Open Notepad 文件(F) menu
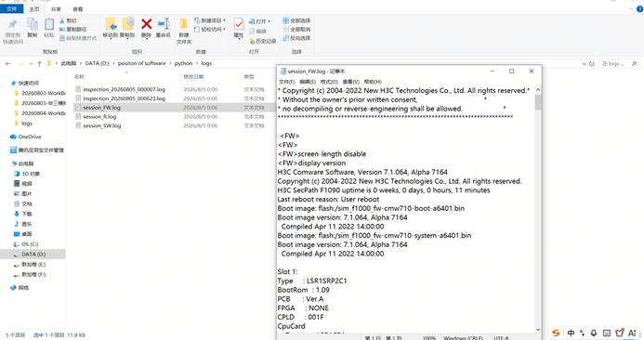Image resolution: width=644 pixels, height=340 pixels. [x=286, y=82]
